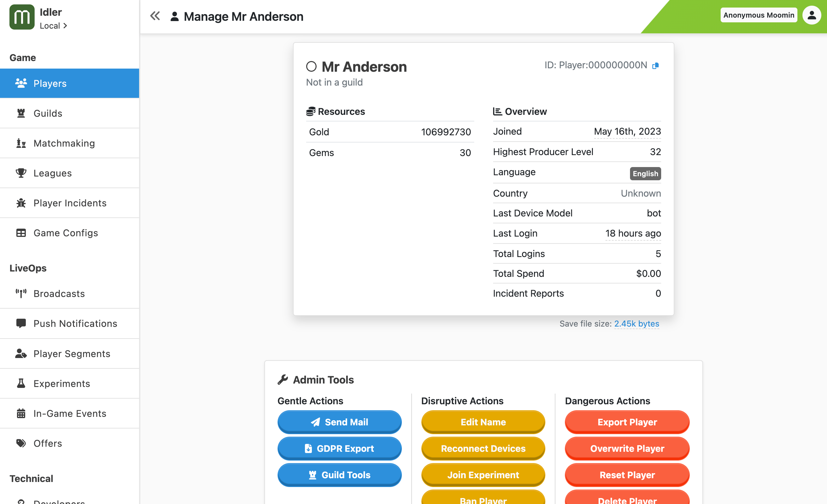Image resolution: width=827 pixels, height=504 pixels.
Task: Select the Leagues trophy icon
Action: pos(21,173)
